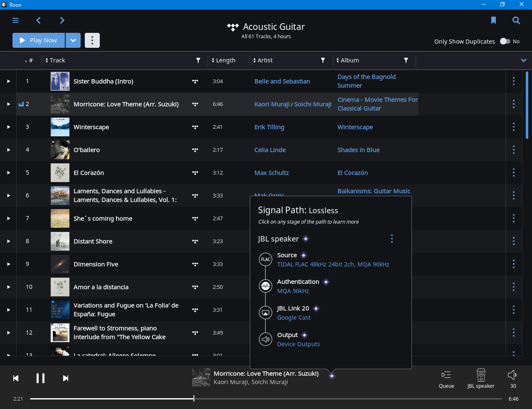Play the Dimension Five track arrow
Screen dimensions: 532x409
(x=8, y=264)
